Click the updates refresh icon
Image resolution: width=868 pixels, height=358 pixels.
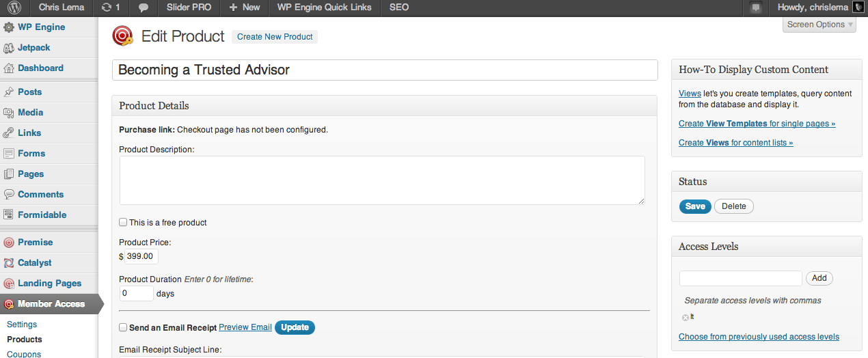pos(106,8)
